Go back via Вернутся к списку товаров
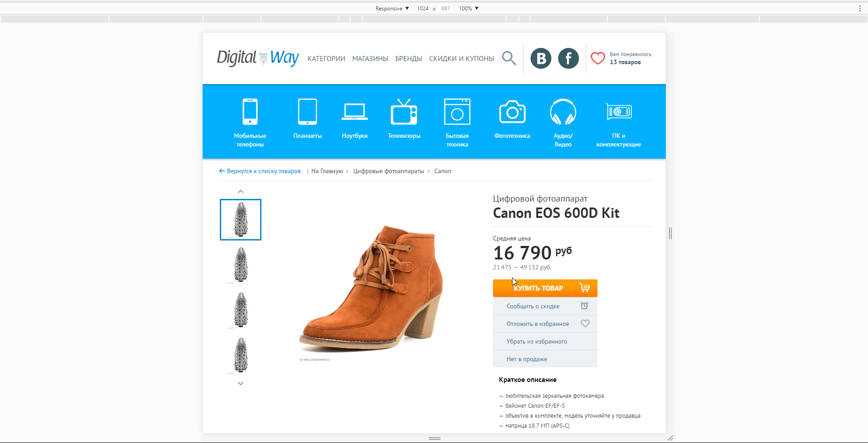The width and height of the screenshot is (868, 443). (260, 171)
